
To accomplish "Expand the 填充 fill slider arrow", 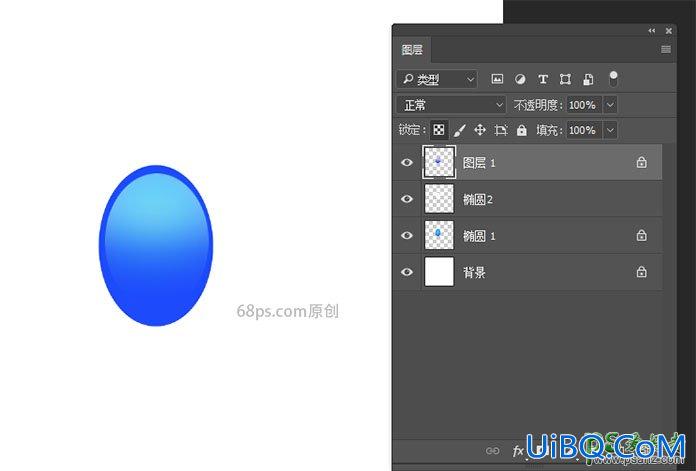I will tap(610, 130).
